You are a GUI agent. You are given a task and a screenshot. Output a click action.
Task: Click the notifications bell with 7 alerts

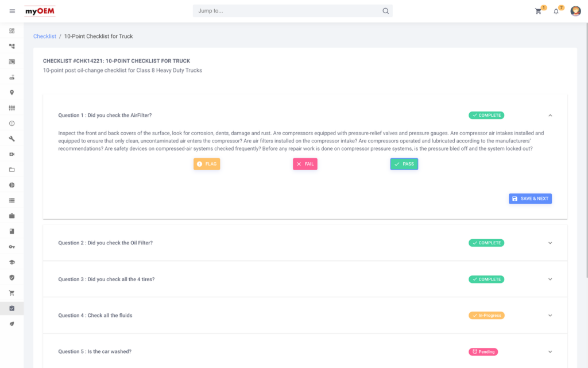556,11
